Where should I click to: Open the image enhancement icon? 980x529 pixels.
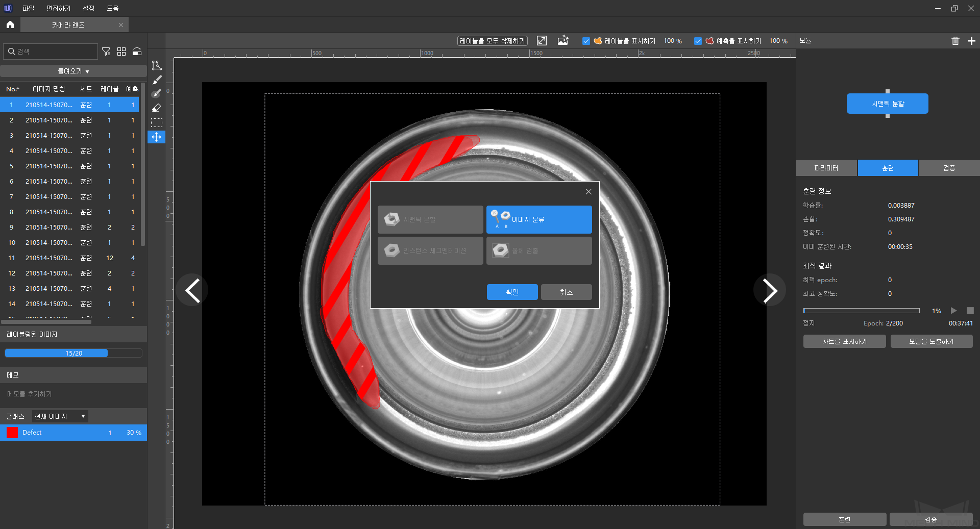[x=563, y=41]
